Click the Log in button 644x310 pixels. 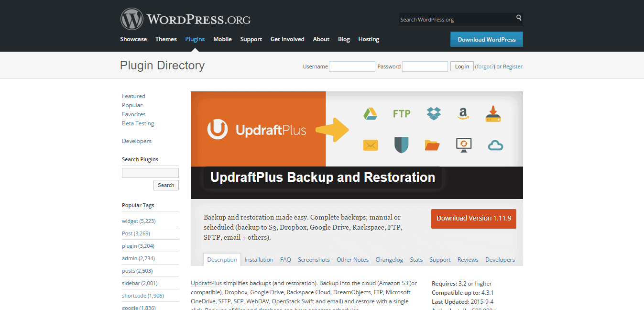(x=461, y=66)
